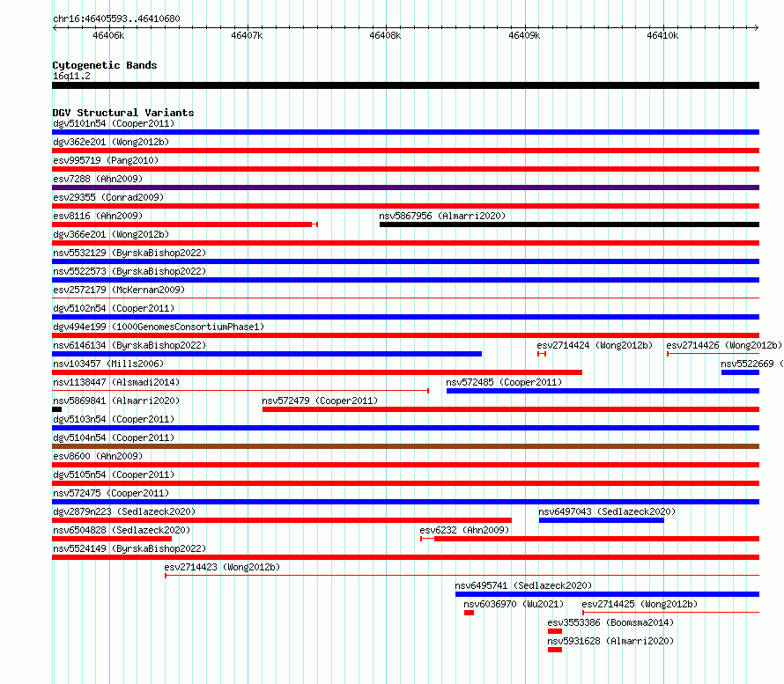This screenshot has width=784, height=684.
Task: Click the blue nsv6497043 variant bar
Action: pyautogui.click(x=602, y=520)
